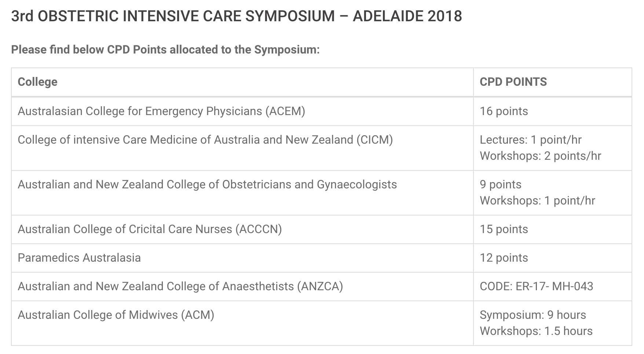Click the '16 points' cell

point(552,111)
